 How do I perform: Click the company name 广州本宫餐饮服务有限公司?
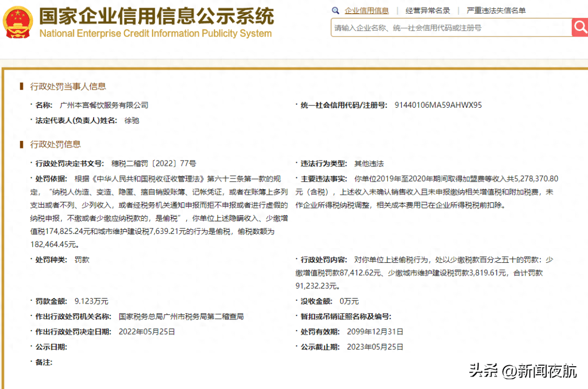(103, 105)
